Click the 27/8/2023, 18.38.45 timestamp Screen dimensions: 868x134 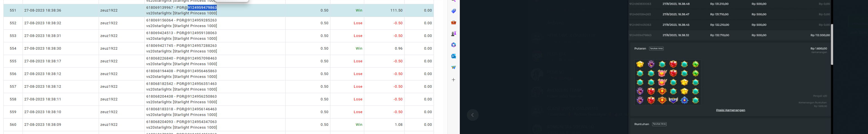[x=676, y=25]
